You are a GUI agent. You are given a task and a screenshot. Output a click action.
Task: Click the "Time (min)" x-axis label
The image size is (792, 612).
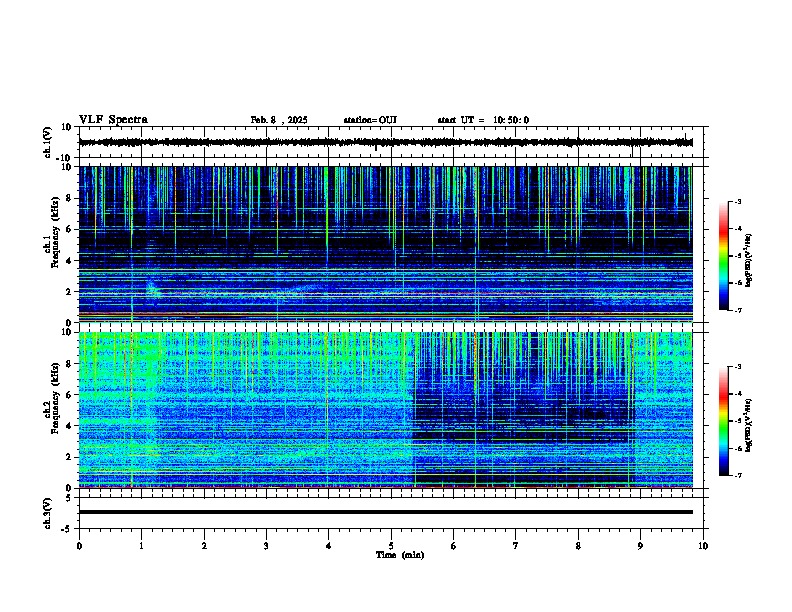point(400,555)
